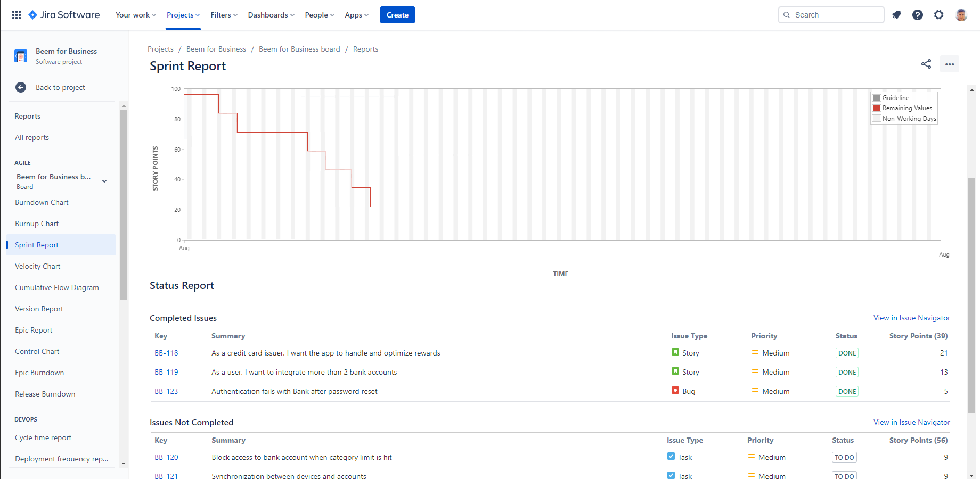Screen dimensions: 980x479
Task: Open issue BB-119
Action: coord(166,371)
